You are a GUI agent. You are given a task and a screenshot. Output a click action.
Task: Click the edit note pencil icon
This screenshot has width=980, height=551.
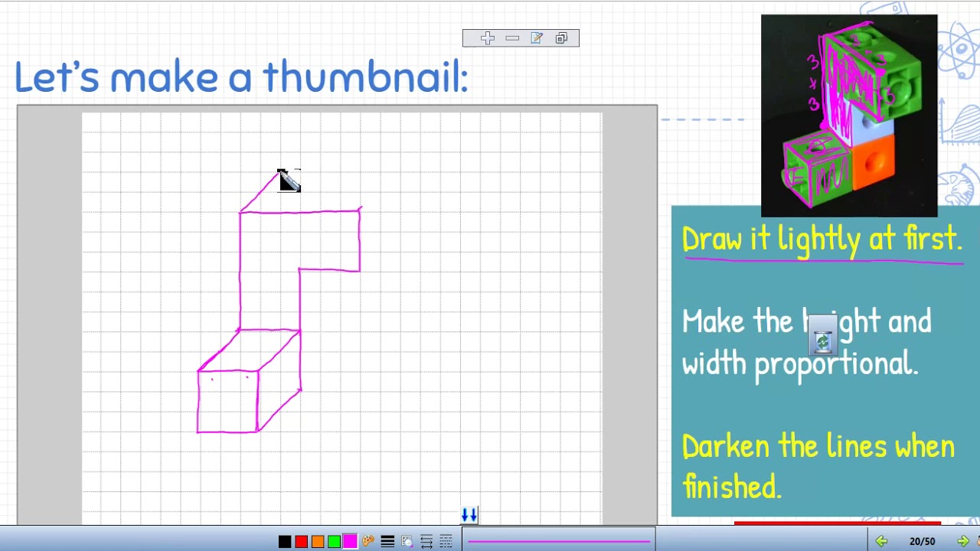pyautogui.click(x=537, y=38)
